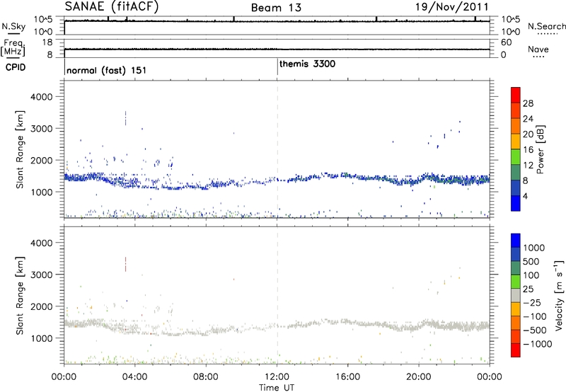Click Slant Range label of the power panel
The image size is (566, 392).
pyautogui.click(x=20, y=149)
